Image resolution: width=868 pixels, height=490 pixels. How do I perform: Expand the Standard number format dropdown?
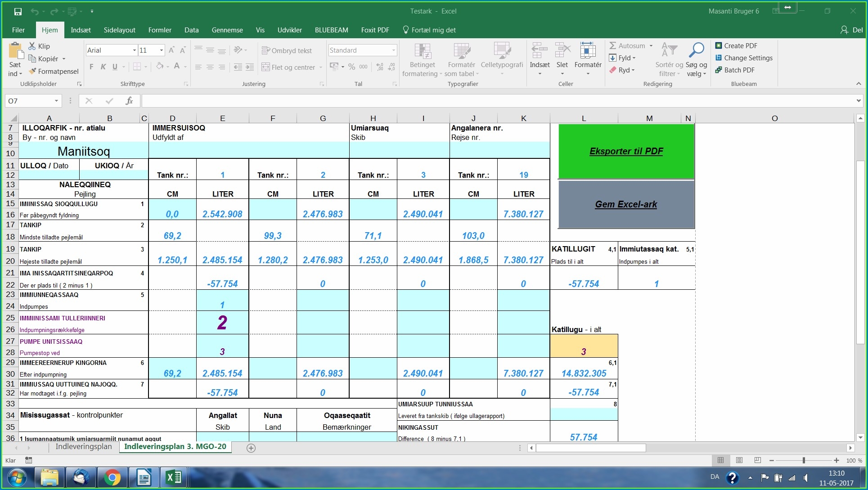pyautogui.click(x=393, y=50)
